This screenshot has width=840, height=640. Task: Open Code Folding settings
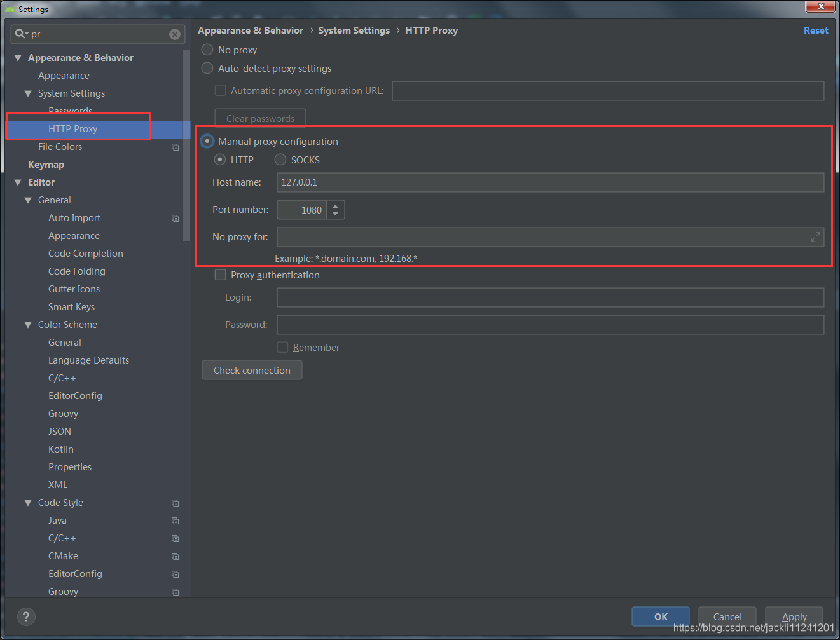pyautogui.click(x=77, y=271)
